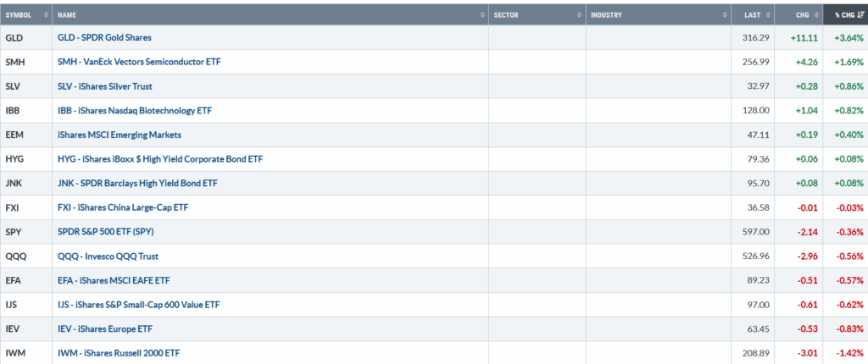Select the FXI symbol cell
Screen dimensions: 868x364
26,207
